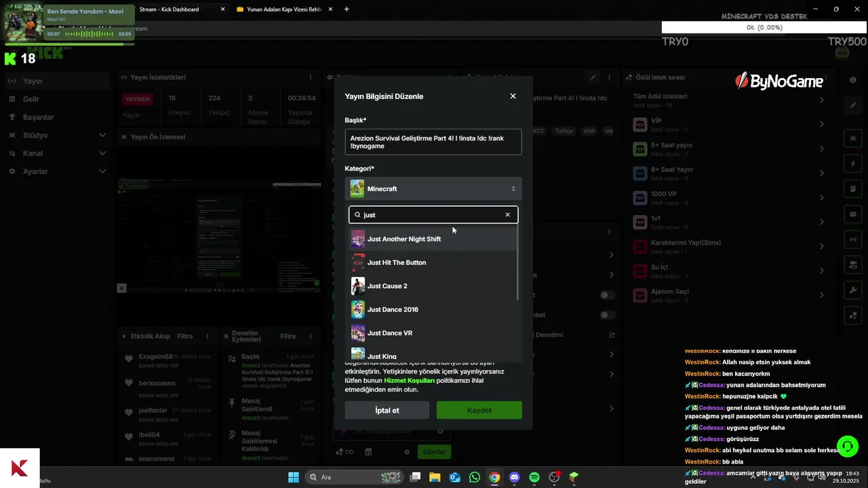Screen dimensions: 868x488
Task: Select the Just King category result
Action: (x=433, y=355)
